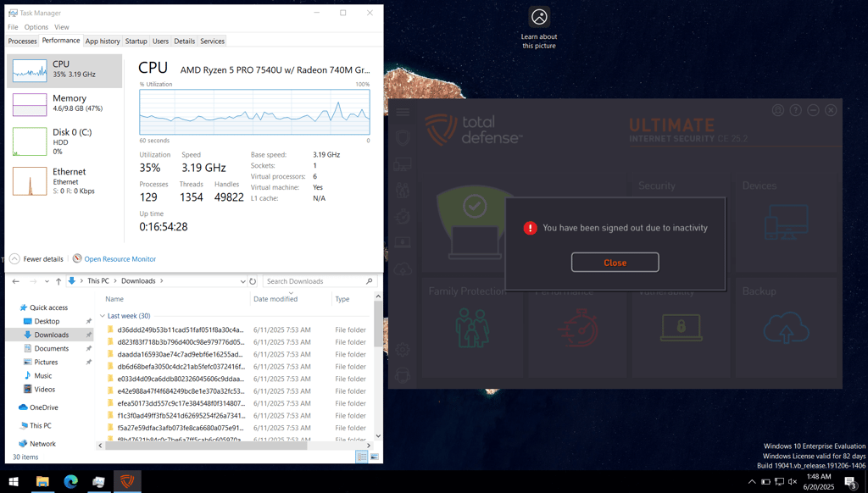This screenshot has width=868, height=493.
Task: Open the Total Defense hamburger menu icon
Action: pos(403,113)
